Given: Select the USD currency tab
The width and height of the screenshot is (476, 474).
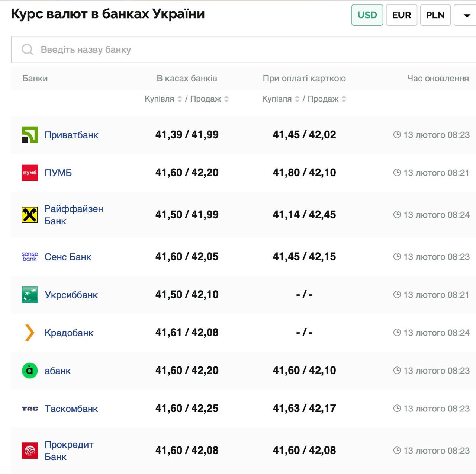Looking at the screenshot, I should pyautogui.click(x=367, y=15).
